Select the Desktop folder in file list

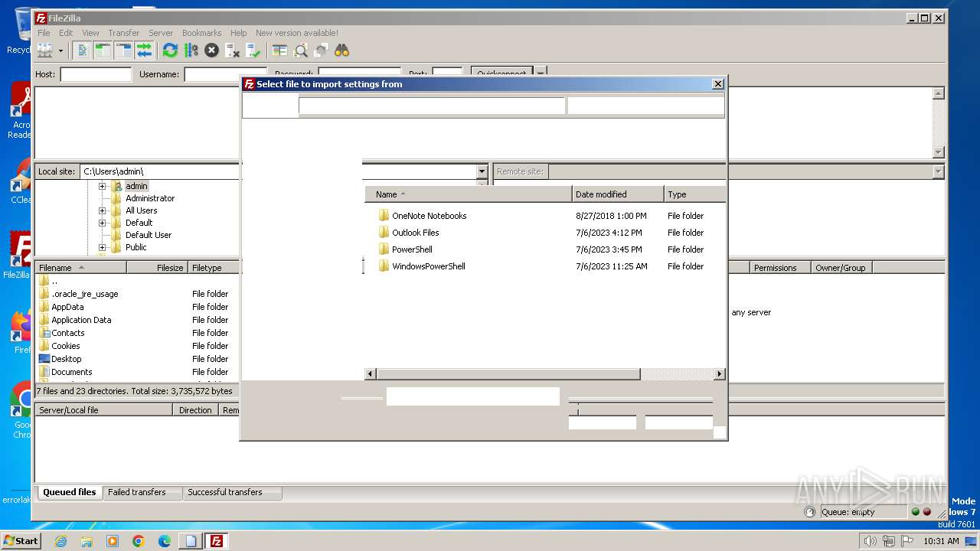66,359
